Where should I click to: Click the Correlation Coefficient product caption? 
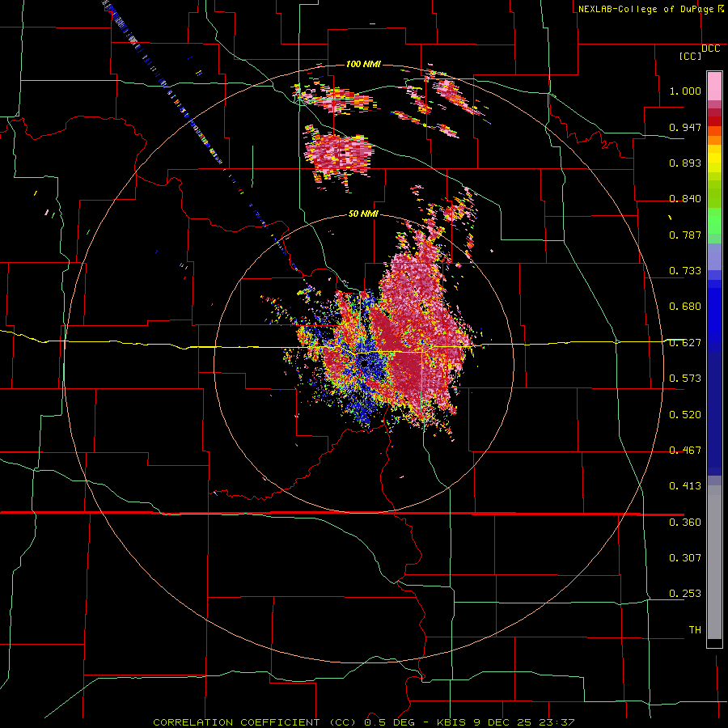pyautogui.click(x=364, y=722)
